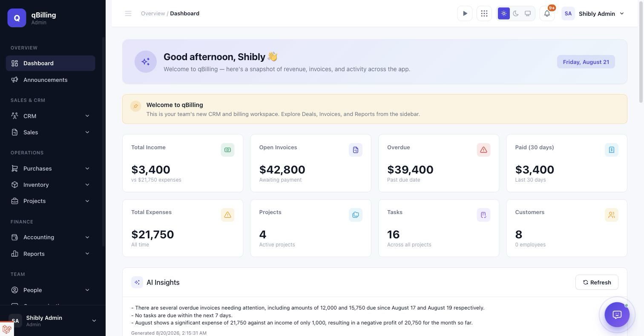Select system theme monitor toggle
Image resolution: width=644 pixels, height=336 pixels.
pyautogui.click(x=528, y=14)
